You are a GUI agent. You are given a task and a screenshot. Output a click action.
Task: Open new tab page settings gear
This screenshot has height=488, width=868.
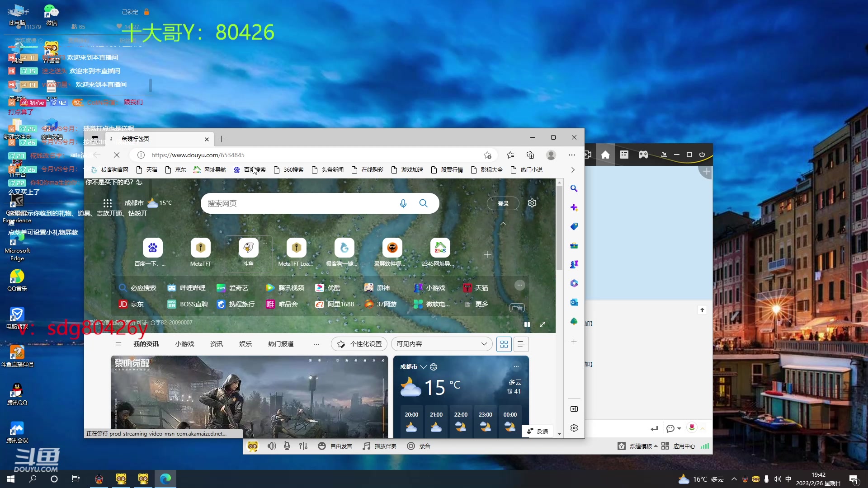coord(532,203)
